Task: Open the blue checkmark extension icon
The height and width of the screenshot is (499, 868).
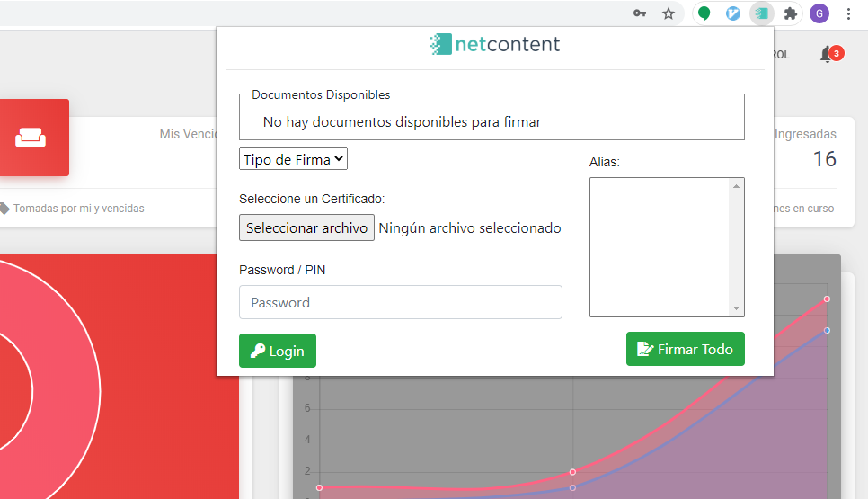Action: pos(733,13)
